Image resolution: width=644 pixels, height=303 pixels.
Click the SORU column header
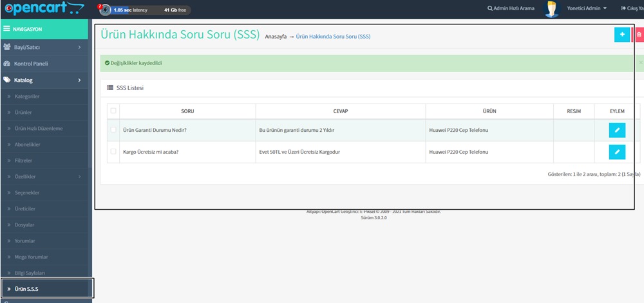(187, 111)
